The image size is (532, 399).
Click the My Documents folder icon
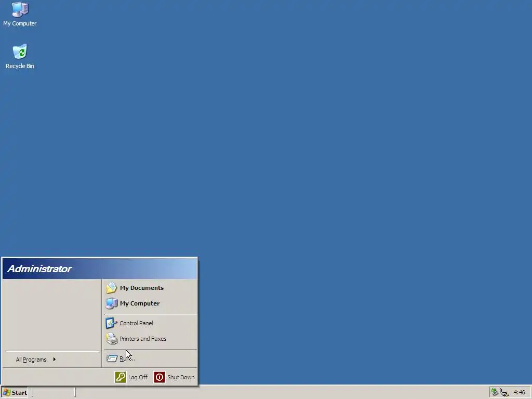coord(111,288)
